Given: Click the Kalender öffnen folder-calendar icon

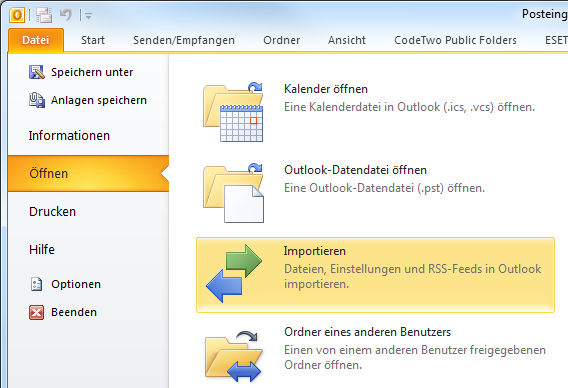Looking at the screenshot, I should (233, 112).
